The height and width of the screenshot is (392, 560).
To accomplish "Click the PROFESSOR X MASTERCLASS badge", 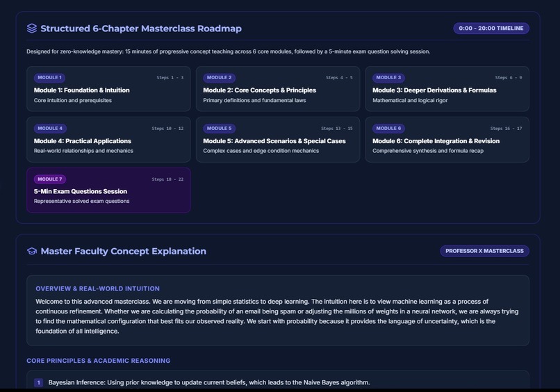I will tap(484, 251).
